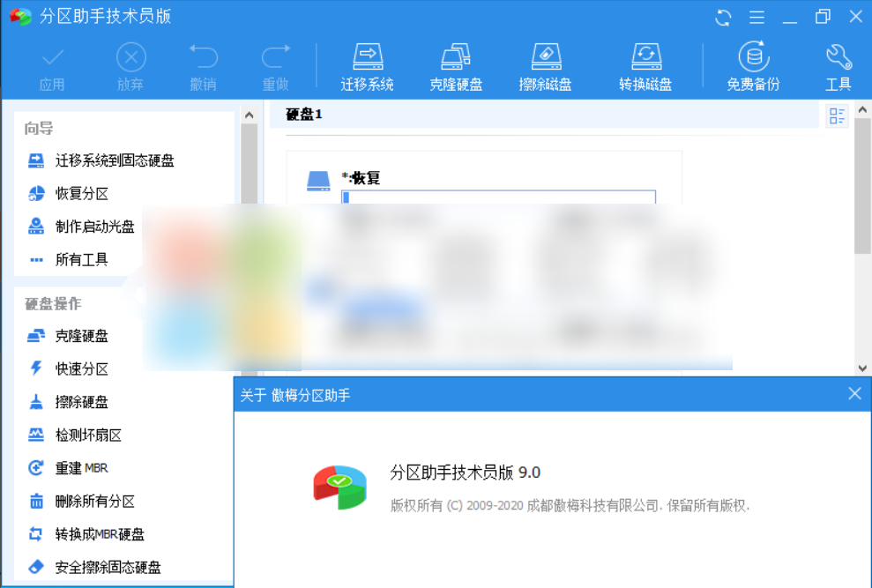Select 迁移系统到固态硬盘 in wizard list
The width and height of the screenshot is (872, 588).
tap(115, 160)
